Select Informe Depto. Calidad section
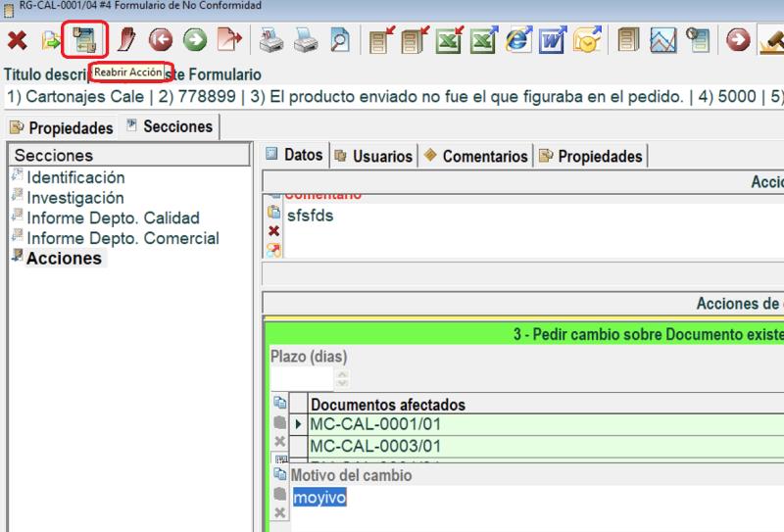 113,218
